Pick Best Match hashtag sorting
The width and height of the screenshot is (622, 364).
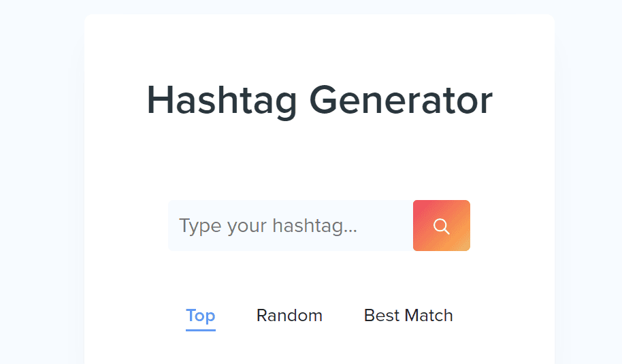tap(408, 316)
